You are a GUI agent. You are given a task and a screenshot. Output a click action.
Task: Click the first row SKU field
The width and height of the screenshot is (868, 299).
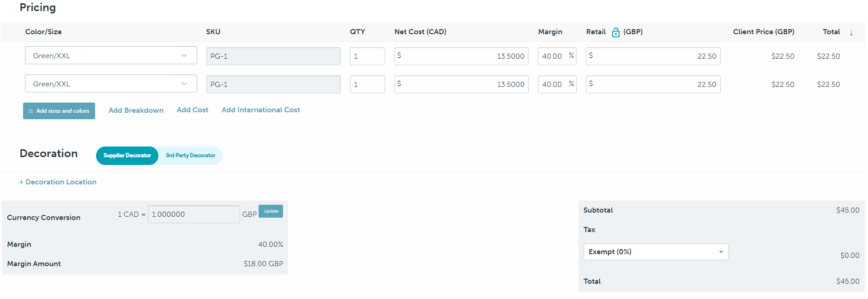click(273, 56)
